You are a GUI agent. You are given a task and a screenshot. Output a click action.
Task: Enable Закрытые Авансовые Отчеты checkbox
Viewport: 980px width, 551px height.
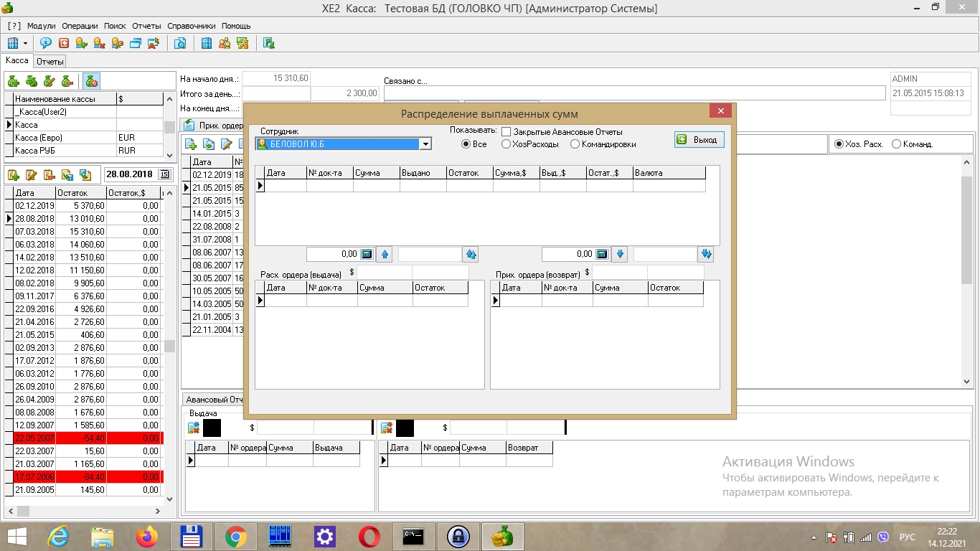(x=506, y=132)
